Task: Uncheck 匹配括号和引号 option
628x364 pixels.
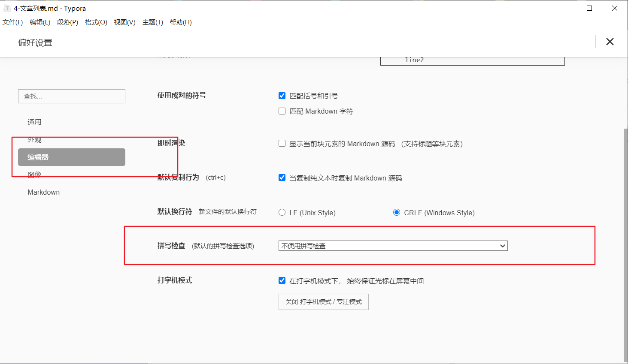Action: [282, 95]
